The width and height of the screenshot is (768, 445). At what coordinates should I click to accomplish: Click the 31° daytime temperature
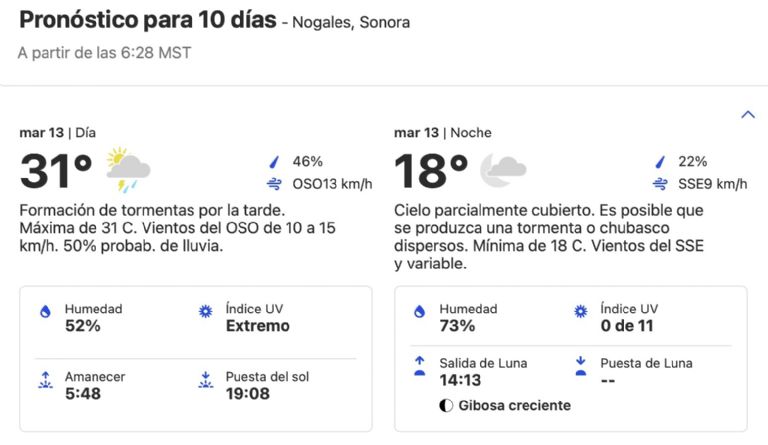pos(56,172)
